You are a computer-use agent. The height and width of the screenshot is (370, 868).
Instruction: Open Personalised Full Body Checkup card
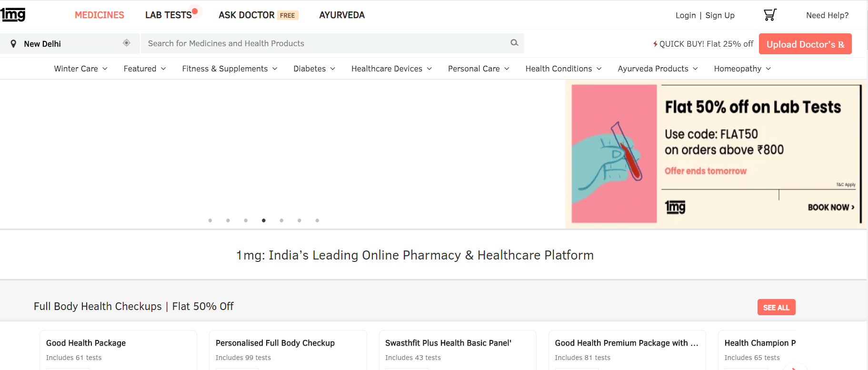click(288, 350)
